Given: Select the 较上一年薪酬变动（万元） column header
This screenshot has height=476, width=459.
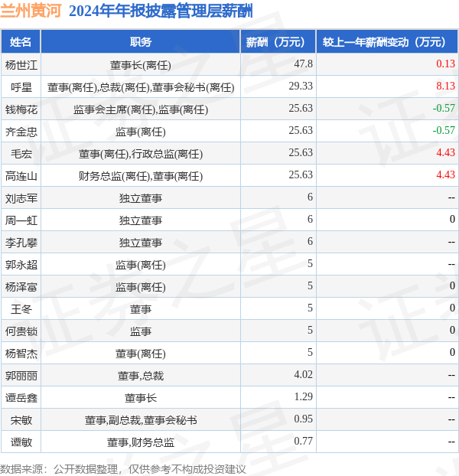Looking at the screenshot, I should click(x=387, y=41).
